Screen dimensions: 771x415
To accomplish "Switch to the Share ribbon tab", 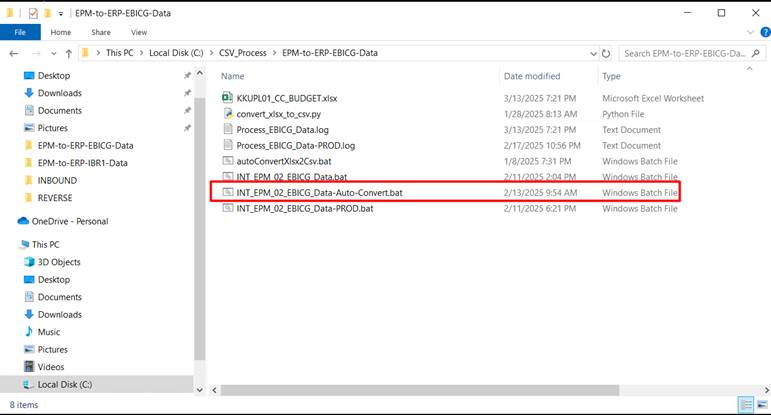I will click(101, 32).
